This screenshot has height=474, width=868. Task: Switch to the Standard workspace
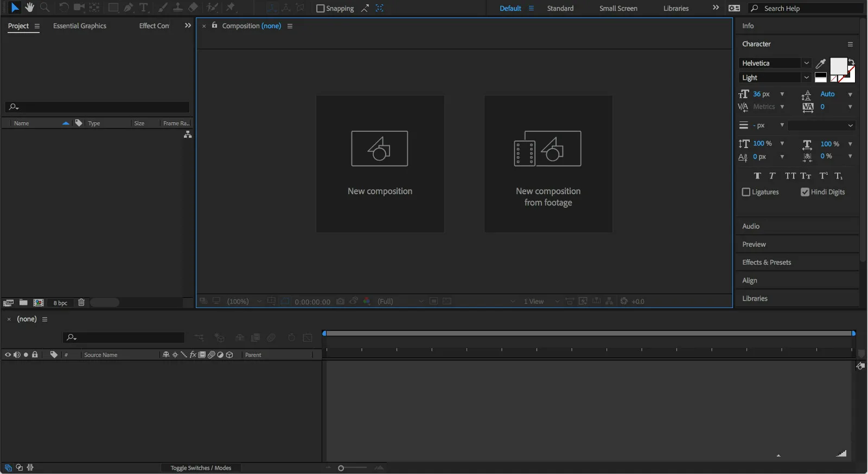coord(560,8)
